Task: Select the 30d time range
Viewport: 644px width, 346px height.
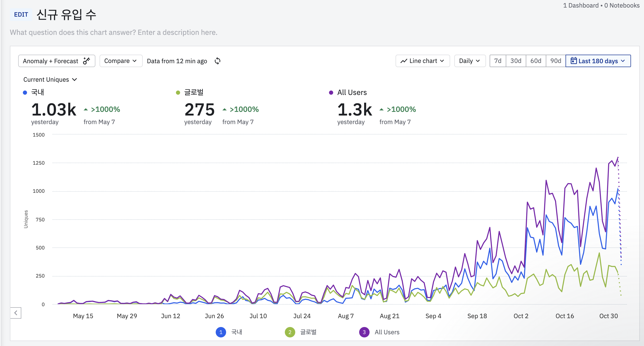Action: (516, 61)
